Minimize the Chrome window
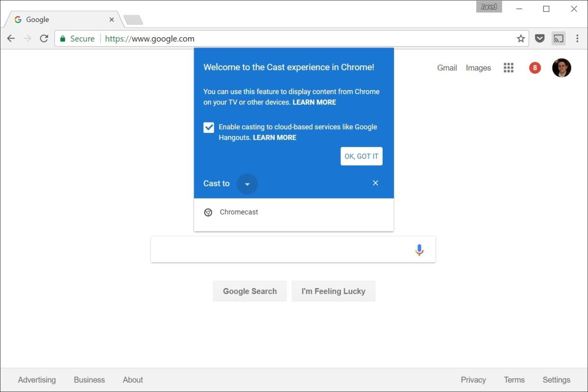 pos(519,9)
